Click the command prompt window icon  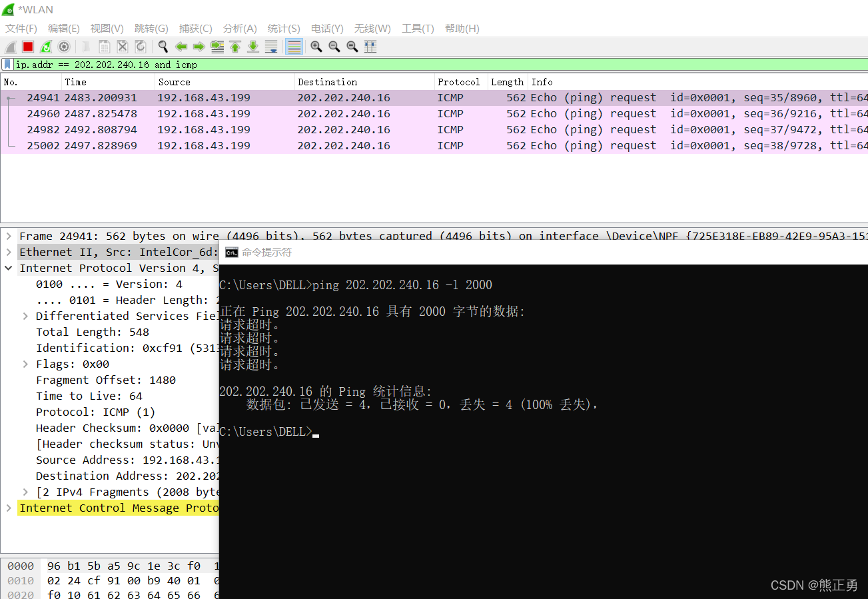click(231, 253)
